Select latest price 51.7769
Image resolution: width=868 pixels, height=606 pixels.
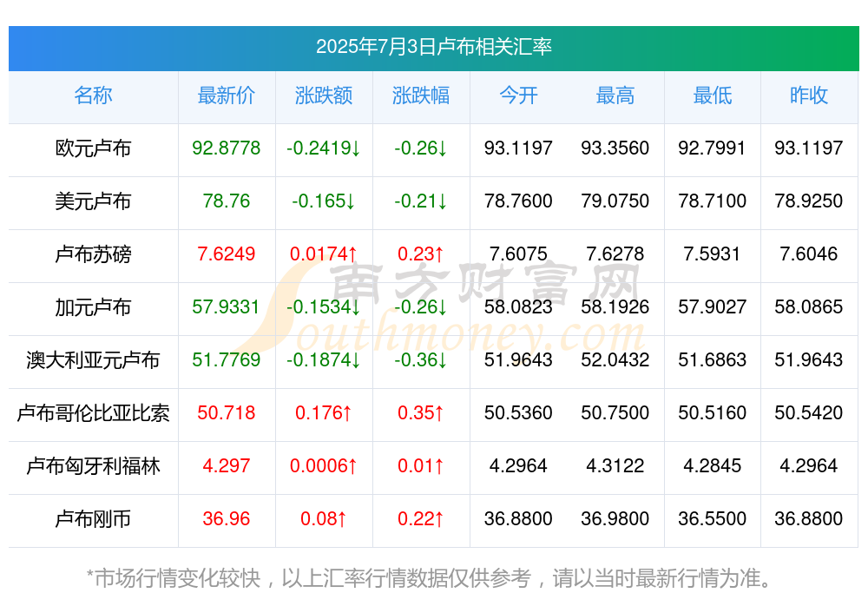[x=227, y=360]
